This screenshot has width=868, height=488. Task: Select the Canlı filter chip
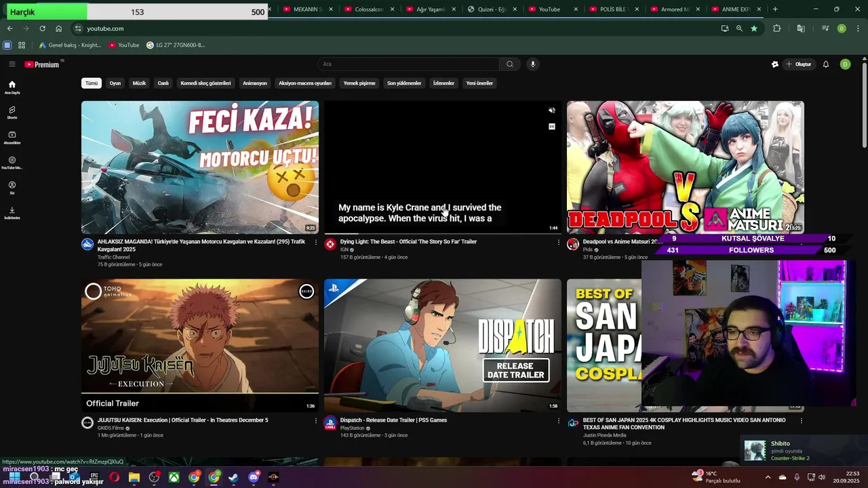click(x=163, y=83)
